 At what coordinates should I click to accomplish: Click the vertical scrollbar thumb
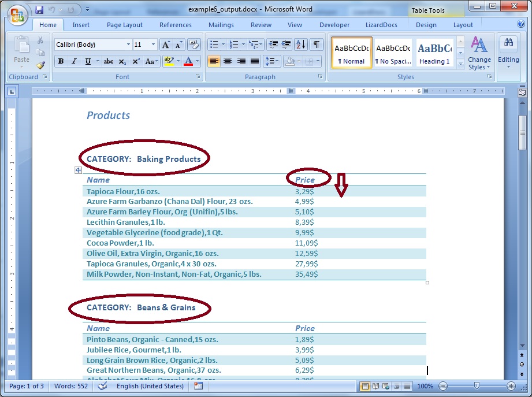(x=522, y=132)
